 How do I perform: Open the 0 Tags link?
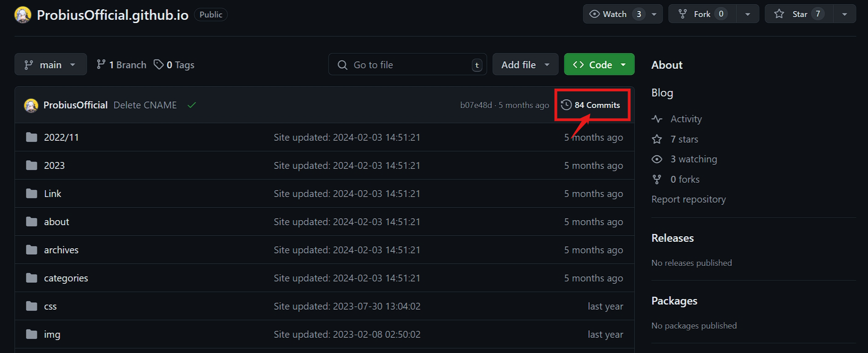[x=174, y=65]
